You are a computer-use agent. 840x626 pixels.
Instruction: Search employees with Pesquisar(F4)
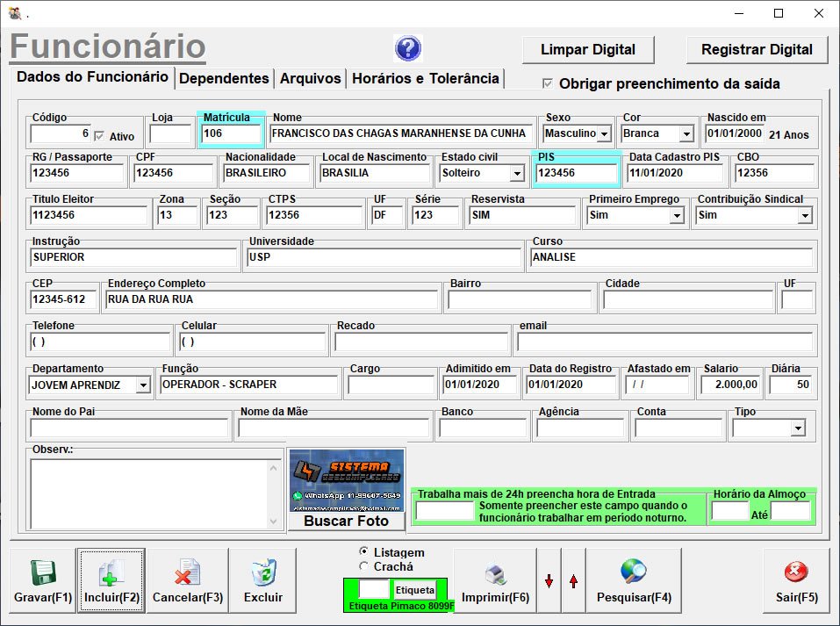(x=634, y=580)
